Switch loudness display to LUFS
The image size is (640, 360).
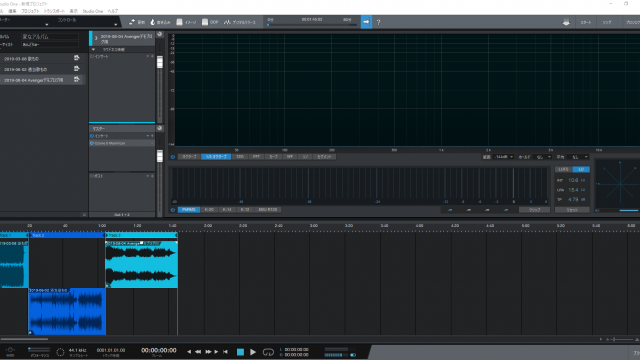564,169
